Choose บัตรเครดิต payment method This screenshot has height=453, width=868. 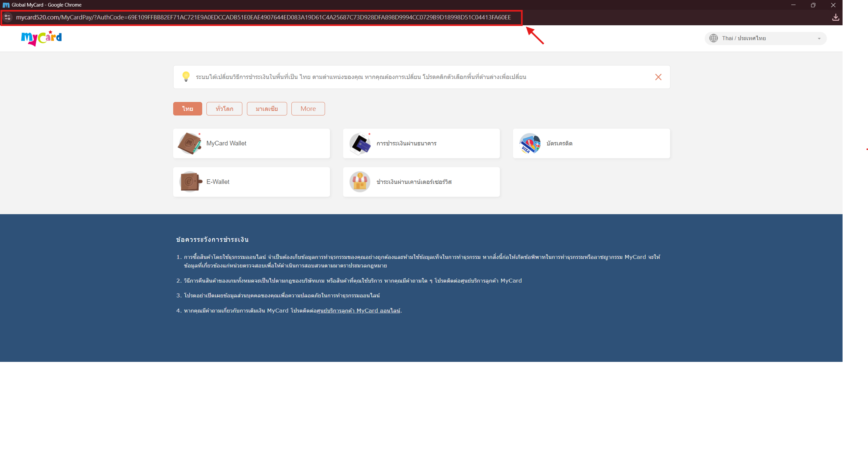click(591, 143)
